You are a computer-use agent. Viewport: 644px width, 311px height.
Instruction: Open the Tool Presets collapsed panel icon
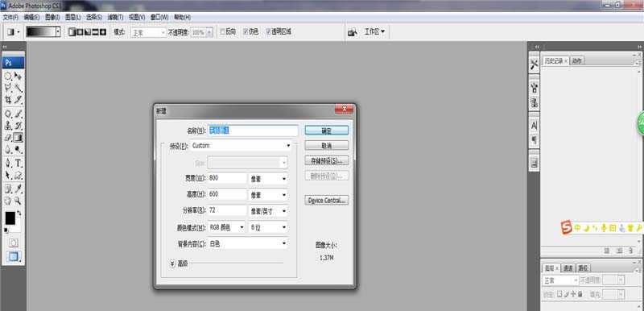coord(534,65)
